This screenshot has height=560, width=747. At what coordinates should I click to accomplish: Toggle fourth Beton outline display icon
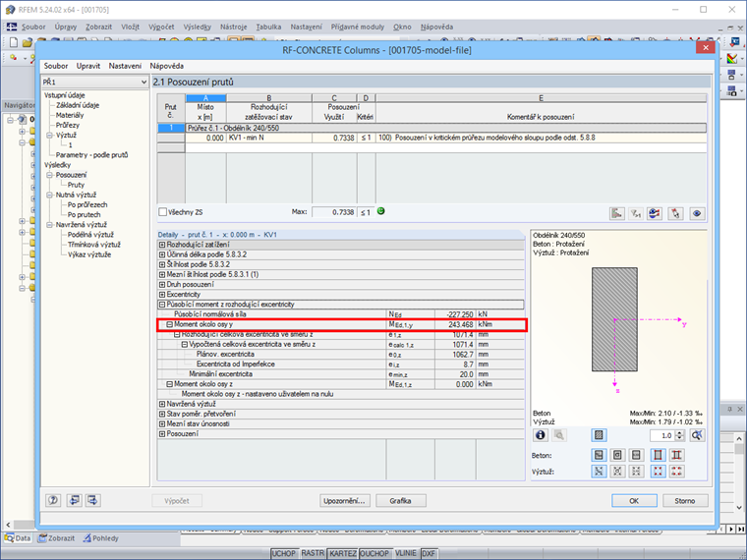(658, 455)
